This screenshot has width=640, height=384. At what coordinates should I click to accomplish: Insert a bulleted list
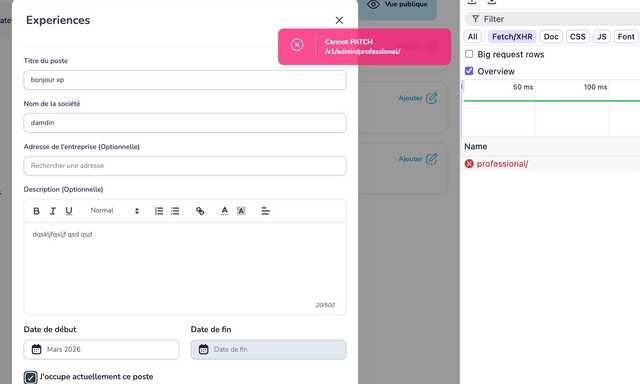[175, 211]
